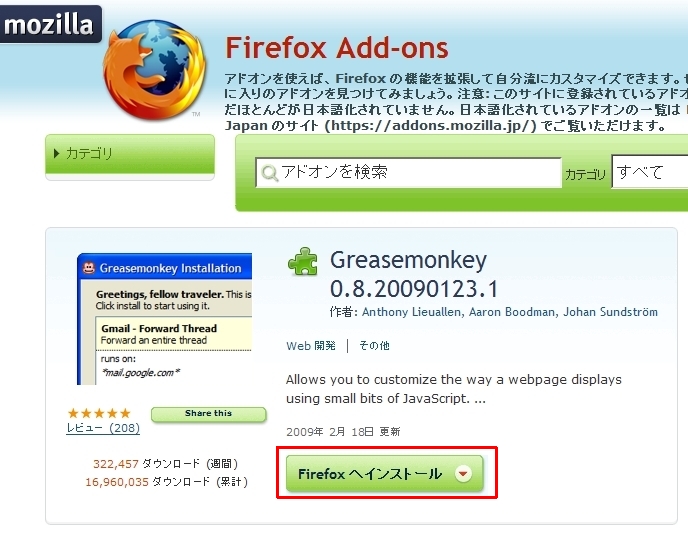The image size is (688, 538).
Task: Click the green puzzle piece add-on icon
Action: [x=303, y=262]
